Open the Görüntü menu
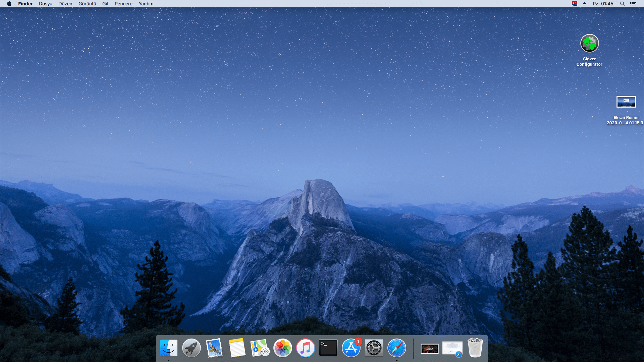644x362 pixels. coord(87,4)
